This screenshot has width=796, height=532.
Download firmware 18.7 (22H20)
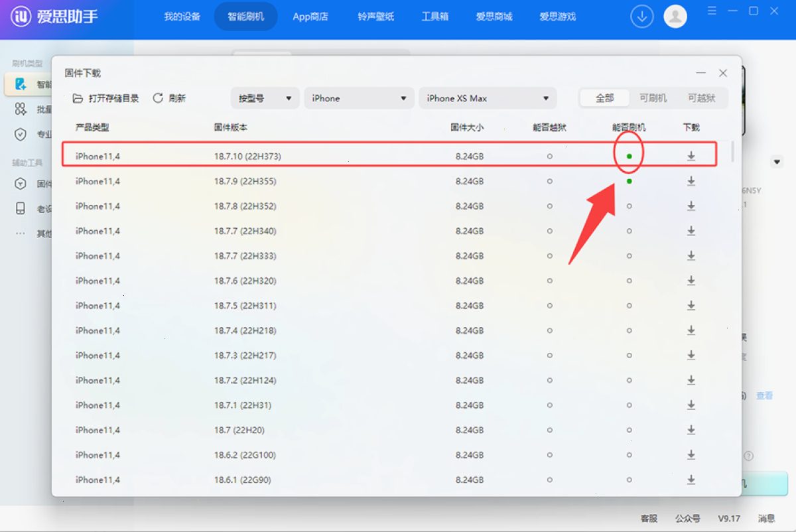click(x=691, y=430)
